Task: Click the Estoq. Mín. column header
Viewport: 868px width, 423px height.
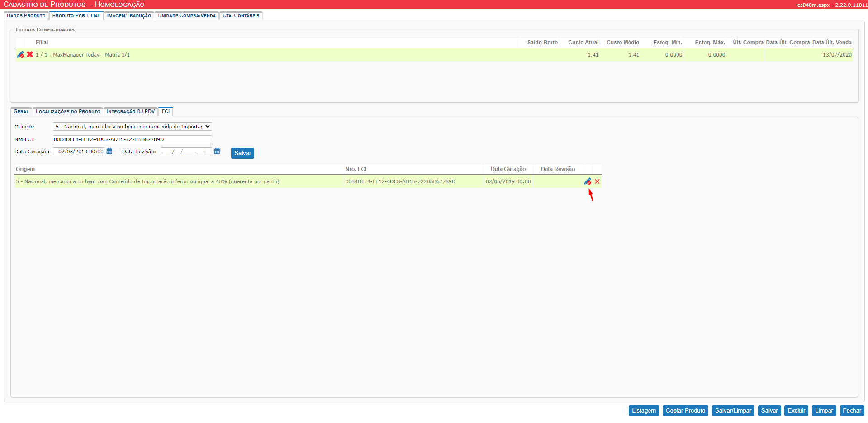Action: tap(668, 43)
